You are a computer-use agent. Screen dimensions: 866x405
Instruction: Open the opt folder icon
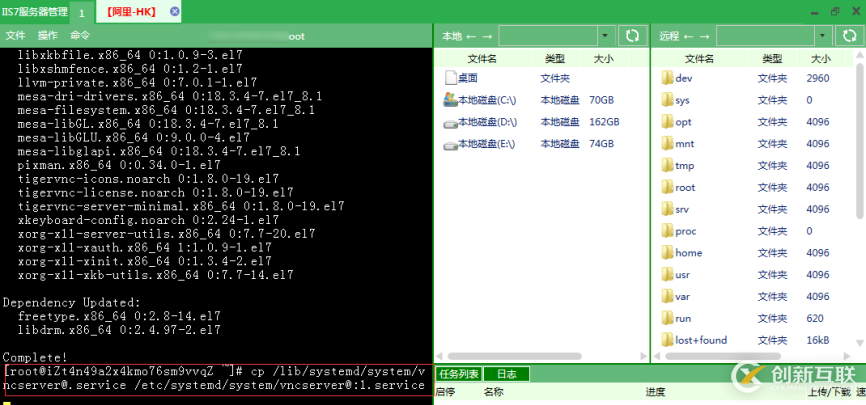click(x=668, y=122)
